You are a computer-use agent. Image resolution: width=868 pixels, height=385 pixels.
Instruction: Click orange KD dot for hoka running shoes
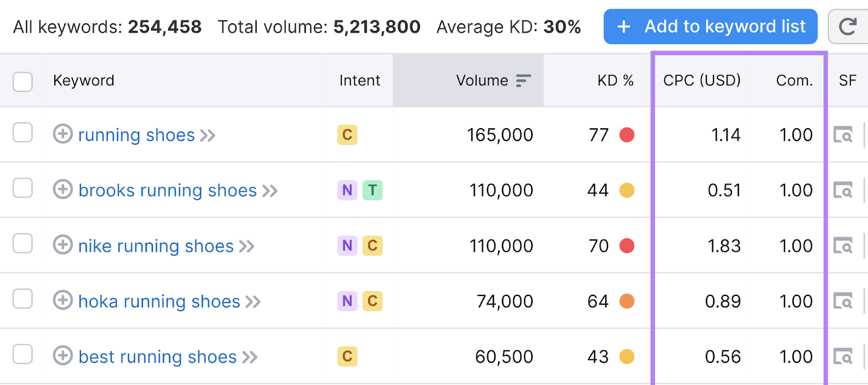627,301
